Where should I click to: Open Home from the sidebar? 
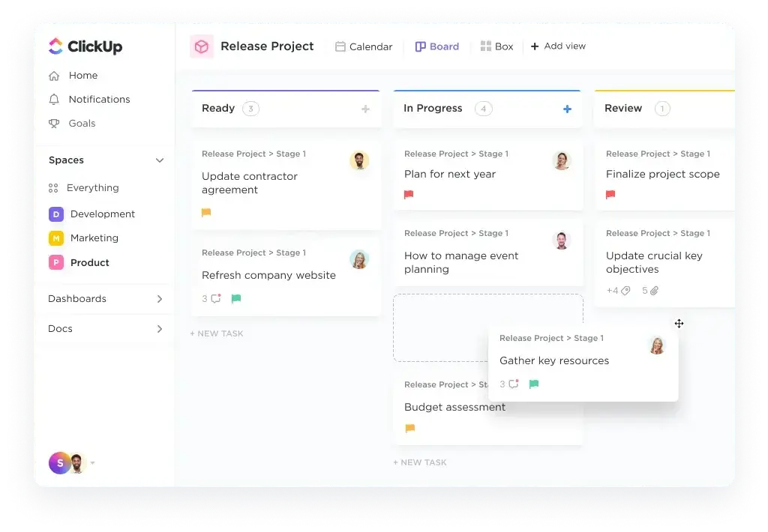[x=82, y=76]
